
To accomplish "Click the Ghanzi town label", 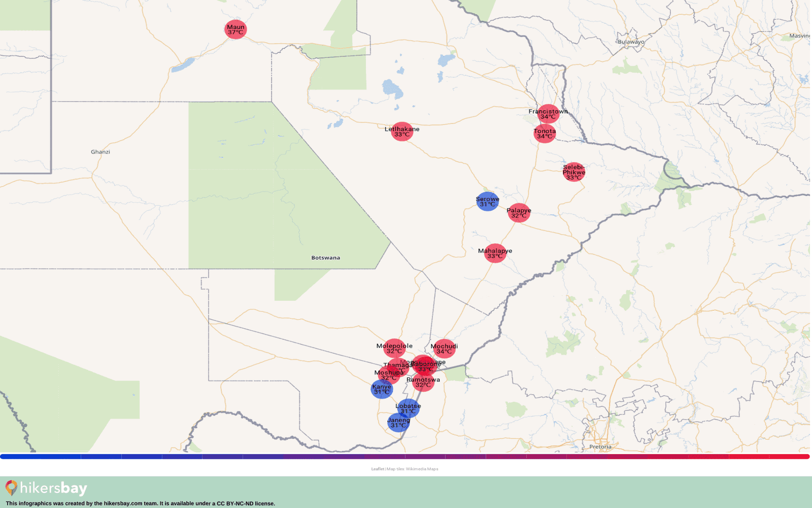I will click(100, 152).
